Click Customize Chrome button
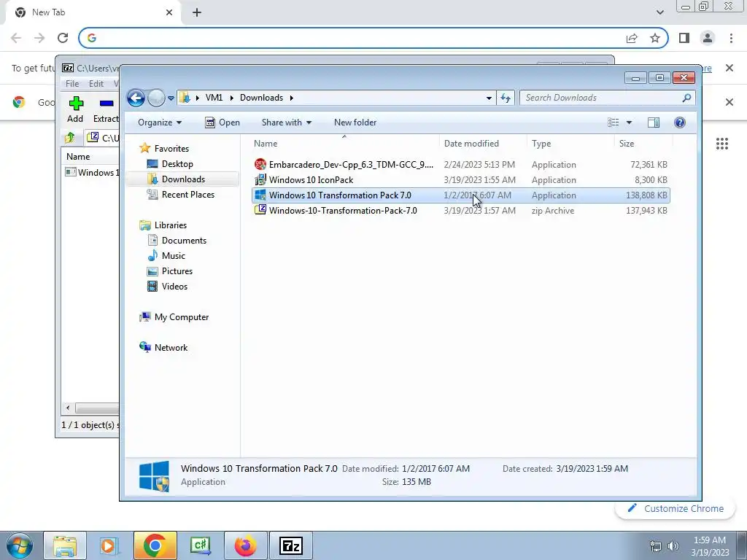This screenshot has height=560, width=747. 676,508
